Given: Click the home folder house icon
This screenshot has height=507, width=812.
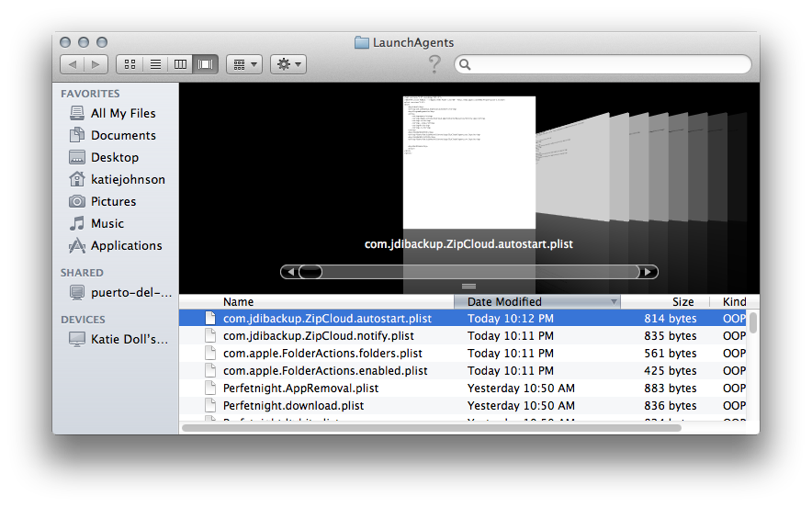Looking at the screenshot, I should coord(77,179).
